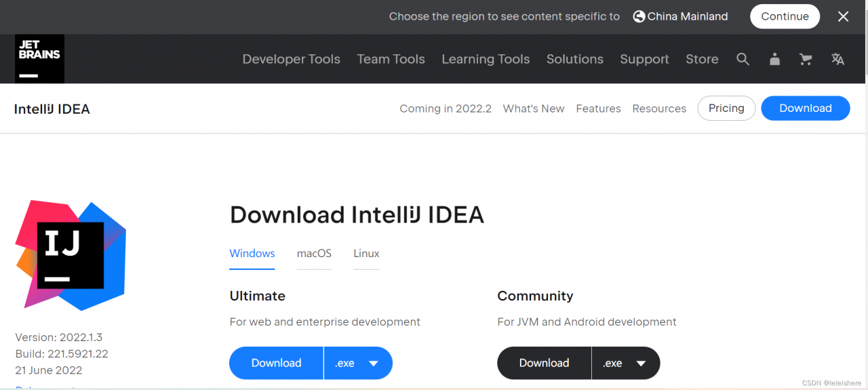Click the Ultimate edition heading
Image resolution: width=868 pixels, height=390 pixels.
pos(258,296)
